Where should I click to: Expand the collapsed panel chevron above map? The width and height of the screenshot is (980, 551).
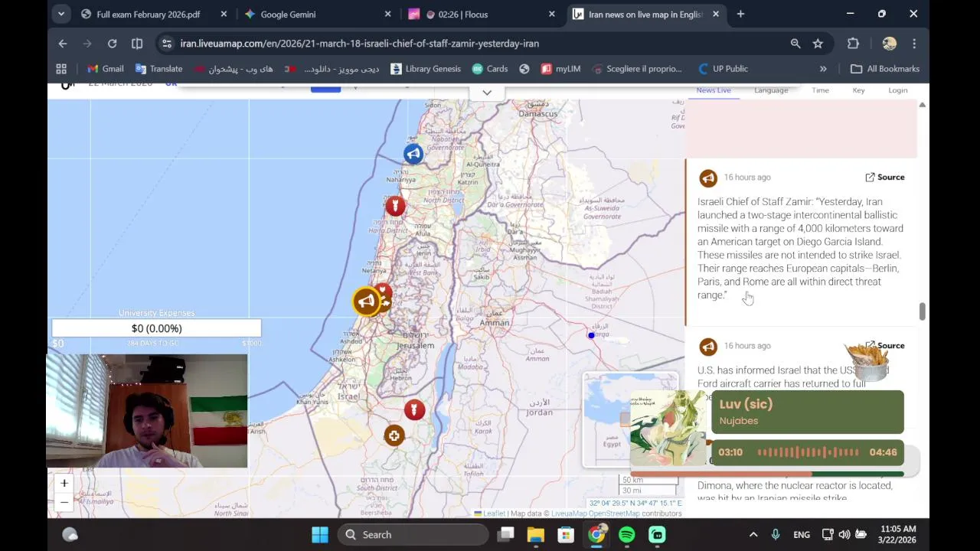click(487, 93)
